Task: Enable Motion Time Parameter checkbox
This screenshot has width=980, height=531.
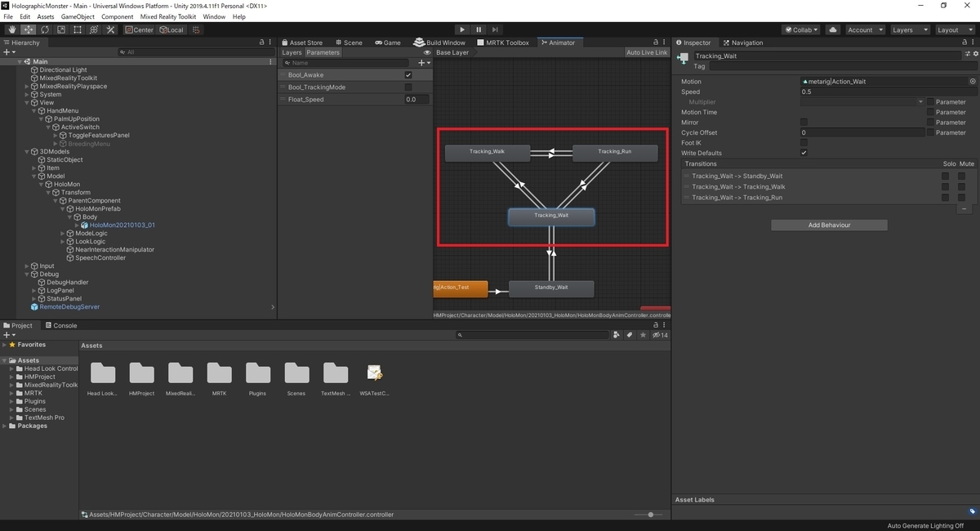Action: coord(930,112)
